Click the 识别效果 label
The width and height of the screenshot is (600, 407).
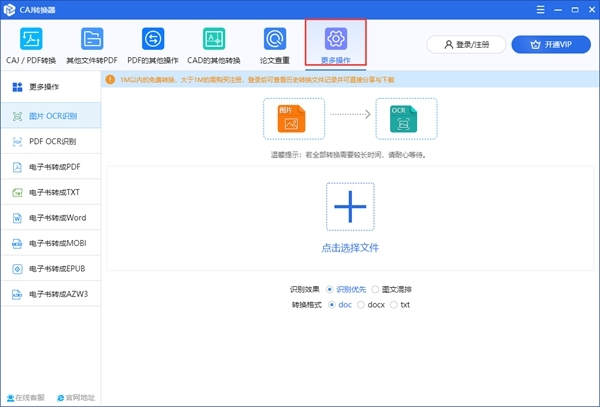(305, 290)
